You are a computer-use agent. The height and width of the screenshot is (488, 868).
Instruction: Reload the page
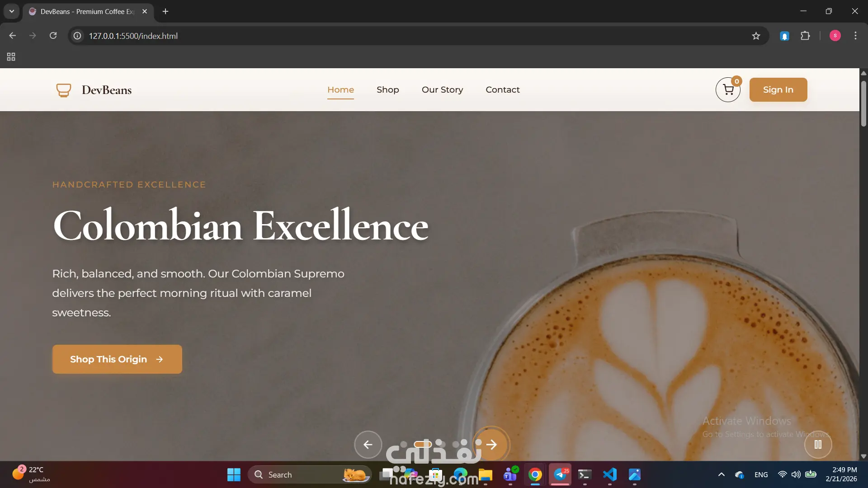click(x=53, y=36)
